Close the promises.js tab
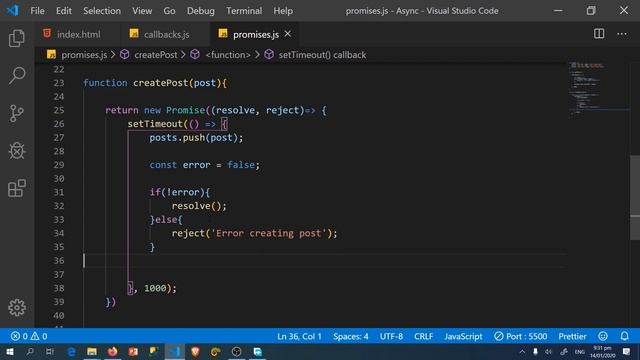Image resolution: width=640 pixels, height=360 pixels. (288, 34)
